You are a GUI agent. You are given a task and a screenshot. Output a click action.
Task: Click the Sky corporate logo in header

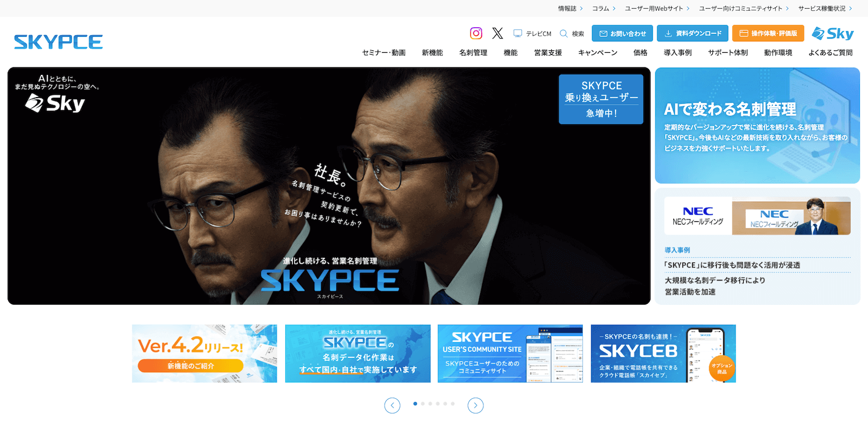pyautogui.click(x=833, y=34)
